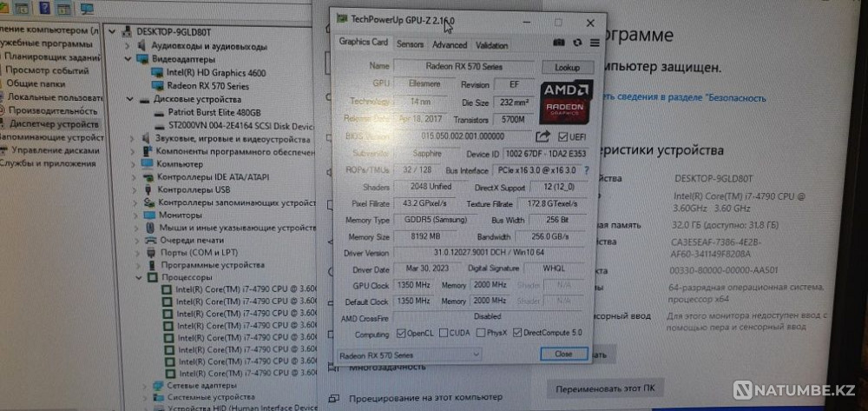
Task: Collapse the Дисковые устройства category
Action: (129, 100)
